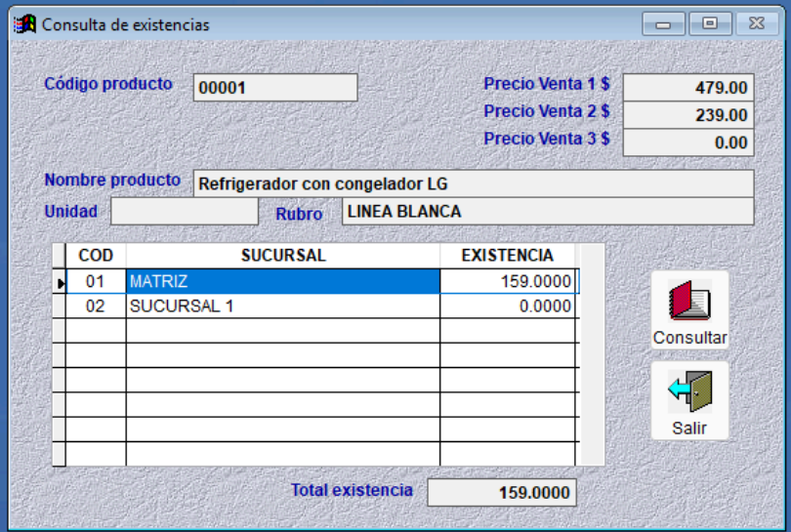Click the Código producto field showing 00001
The image size is (791, 532).
[x=275, y=87]
